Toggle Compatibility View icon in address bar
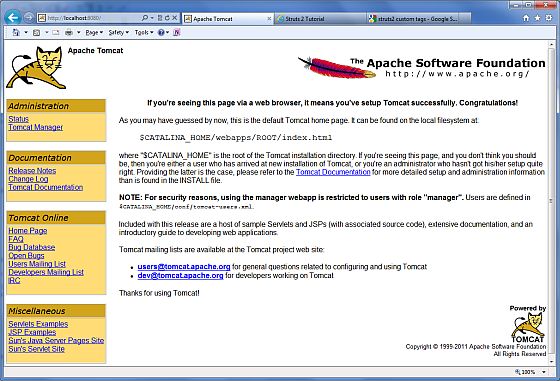 coord(160,17)
